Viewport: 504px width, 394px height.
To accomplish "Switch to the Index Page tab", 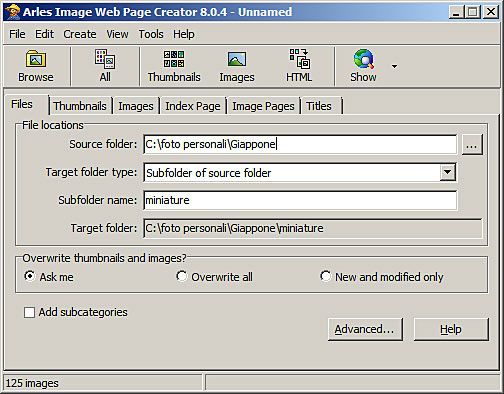I will (x=193, y=106).
